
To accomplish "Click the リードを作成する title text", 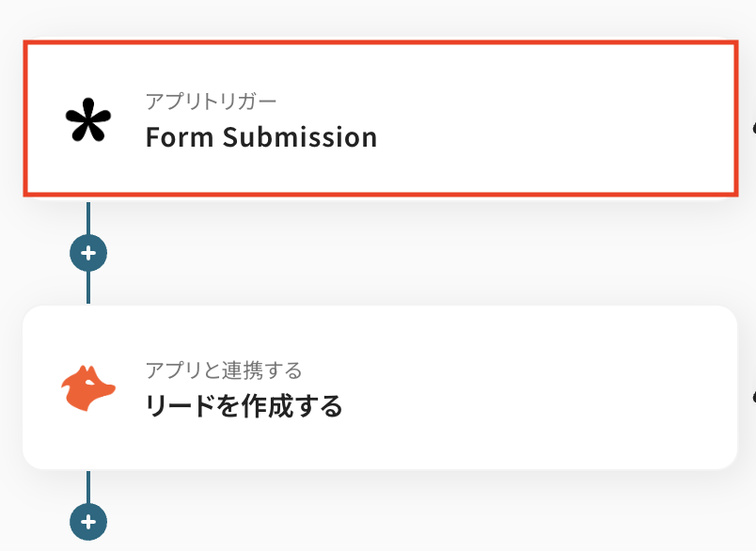I will coord(244,406).
